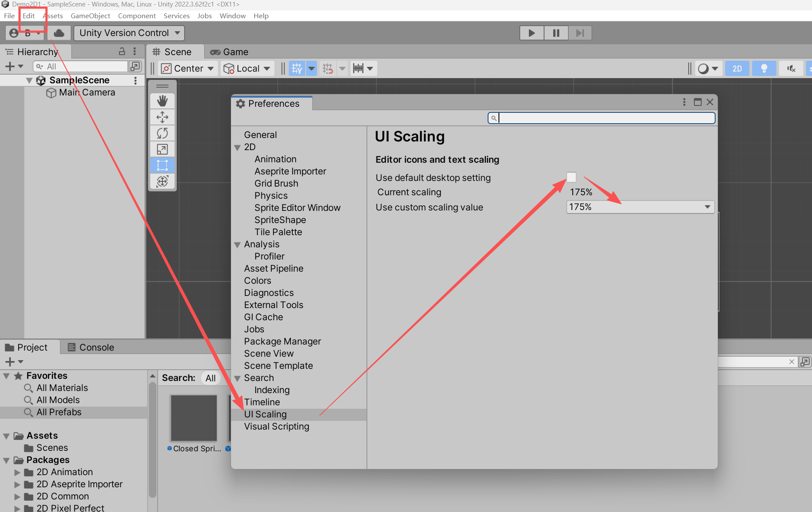Enable Use default desktop setting checkbox

(x=571, y=177)
